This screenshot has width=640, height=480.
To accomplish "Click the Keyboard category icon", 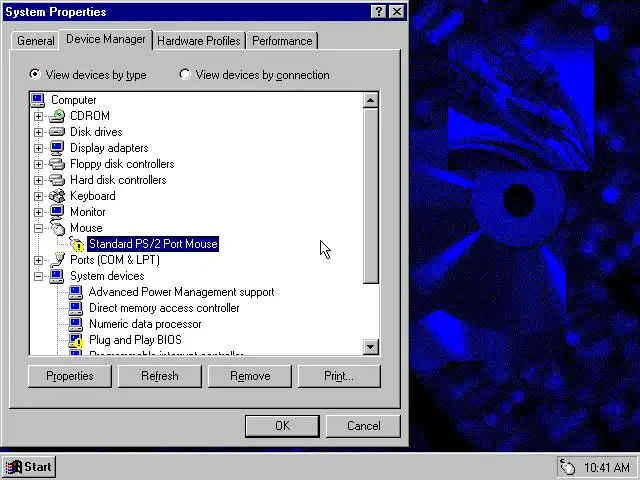I will click(57, 196).
